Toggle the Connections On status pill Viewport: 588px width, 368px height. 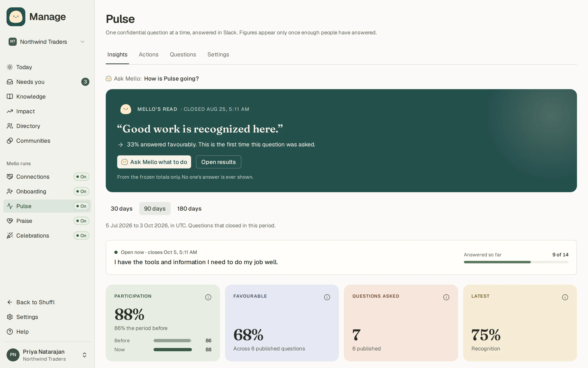(x=81, y=177)
